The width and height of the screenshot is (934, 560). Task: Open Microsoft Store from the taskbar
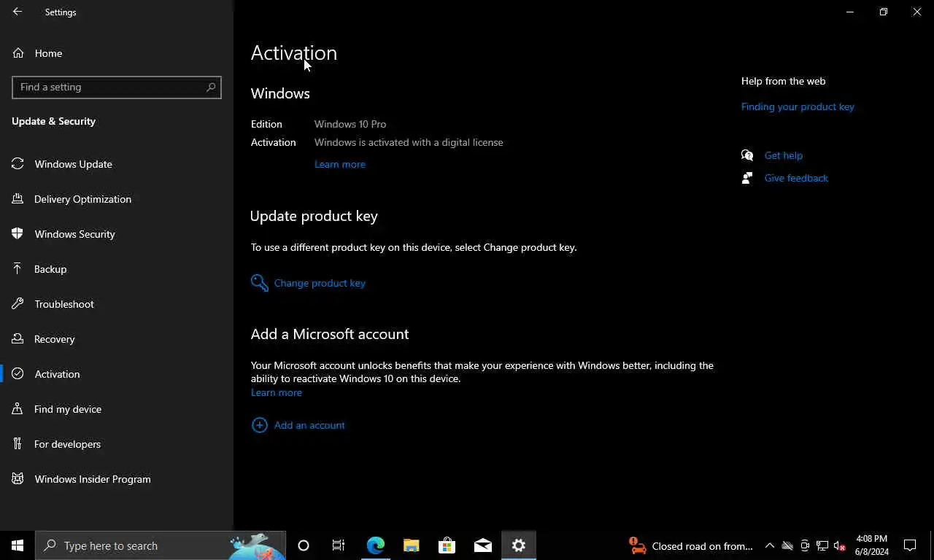click(447, 545)
